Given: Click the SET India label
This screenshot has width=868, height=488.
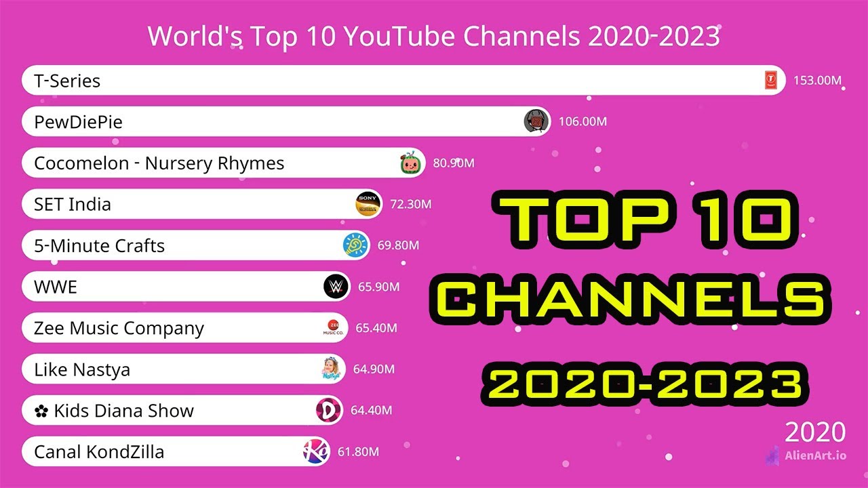Looking at the screenshot, I should point(73,204).
